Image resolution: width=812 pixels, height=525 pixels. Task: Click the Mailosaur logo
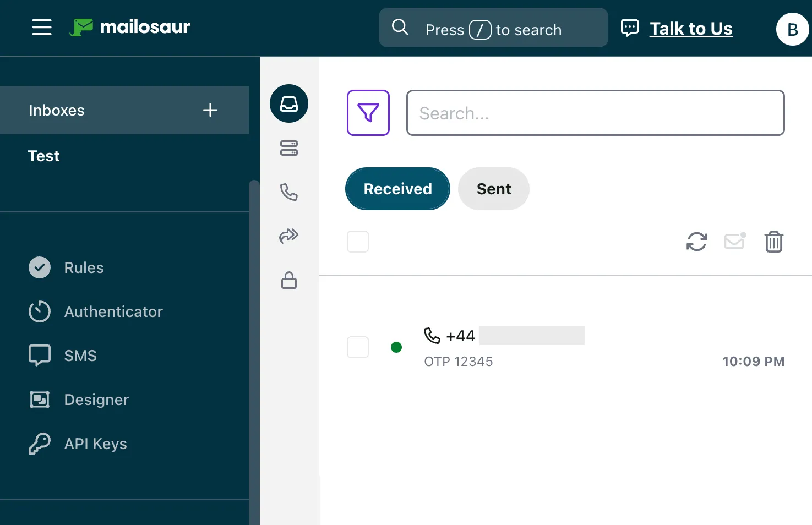click(130, 28)
